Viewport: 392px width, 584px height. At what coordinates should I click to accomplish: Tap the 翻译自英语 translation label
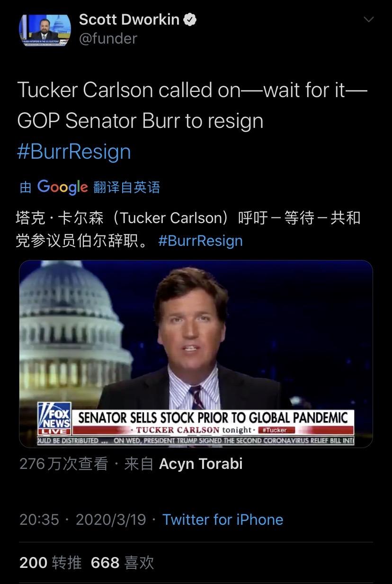coord(127,187)
